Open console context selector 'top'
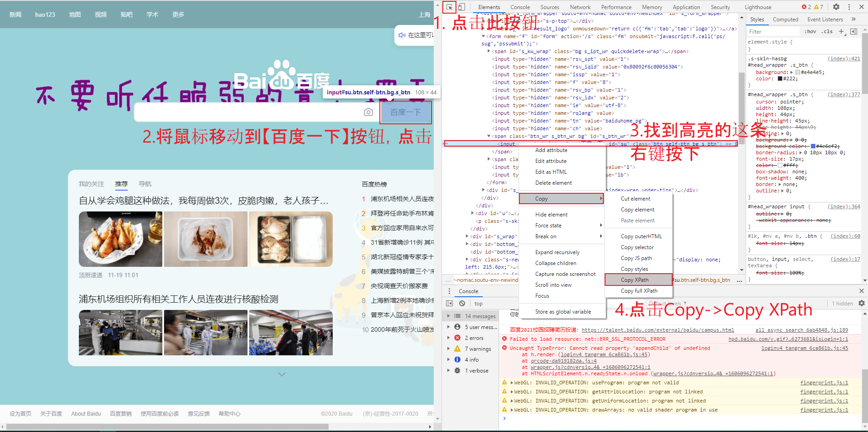Image resolution: width=868 pixels, height=432 pixels. [x=479, y=303]
